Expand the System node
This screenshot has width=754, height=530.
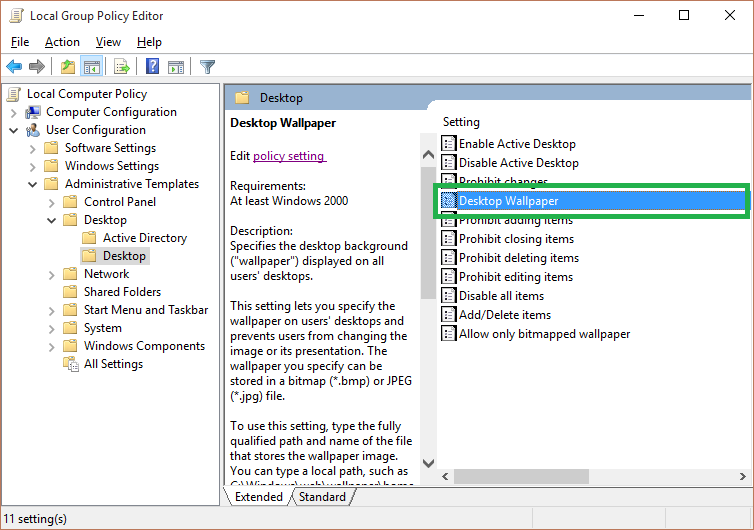click(x=51, y=329)
